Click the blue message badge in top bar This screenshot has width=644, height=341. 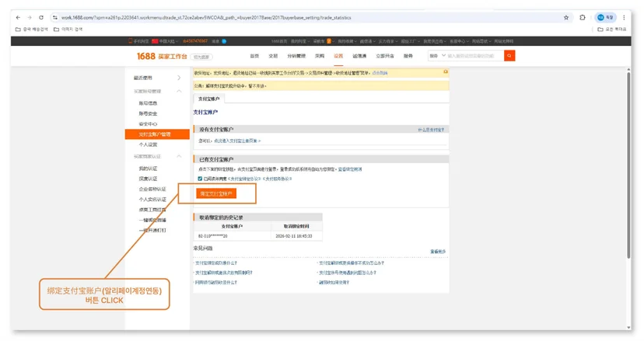pyautogui.click(x=224, y=41)
